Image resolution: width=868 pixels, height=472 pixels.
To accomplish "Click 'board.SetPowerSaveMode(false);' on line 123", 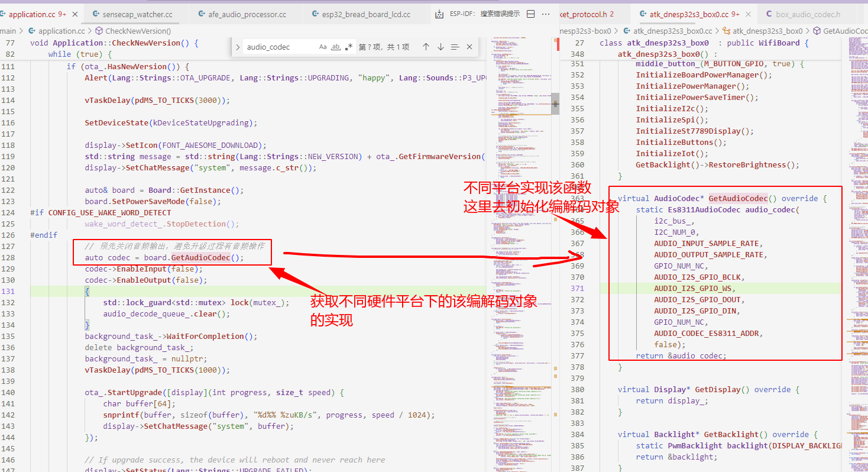I will 153,202.
